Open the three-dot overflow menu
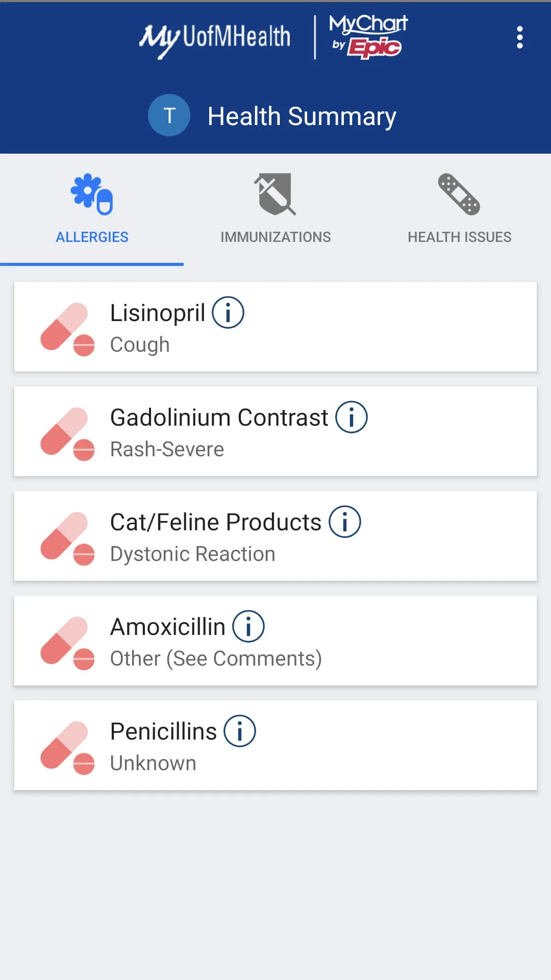Image resolution: width=551 pixels, height=980 pixels. click(519, 37)
